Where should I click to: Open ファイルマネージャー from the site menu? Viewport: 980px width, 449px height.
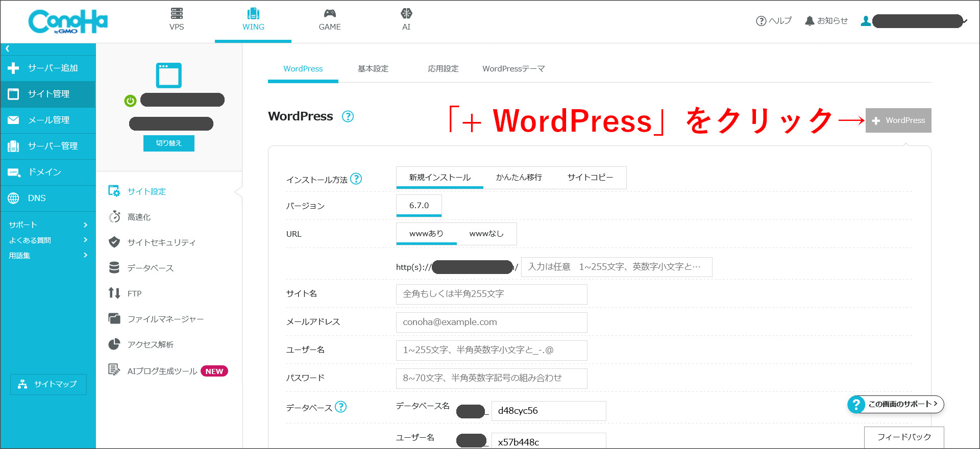click(x=165, y=319)
